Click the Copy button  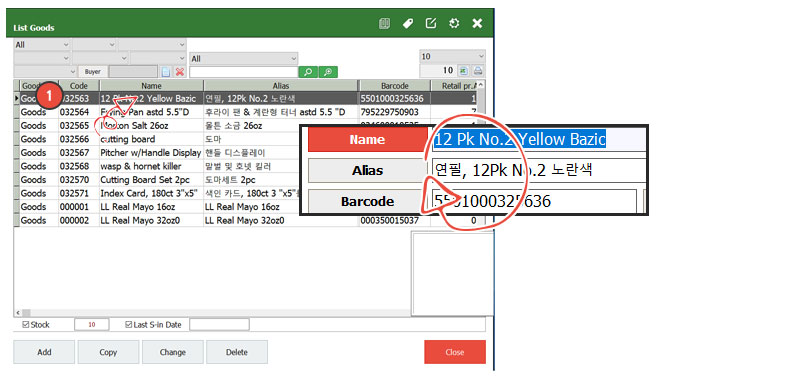click(x=108, y=352)
